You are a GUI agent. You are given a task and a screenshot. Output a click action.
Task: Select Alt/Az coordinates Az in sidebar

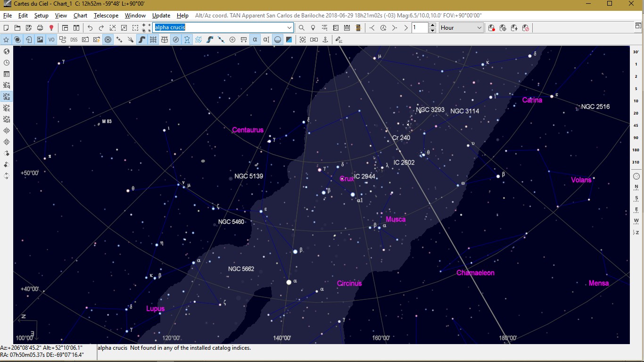click(x=7, y=97)
